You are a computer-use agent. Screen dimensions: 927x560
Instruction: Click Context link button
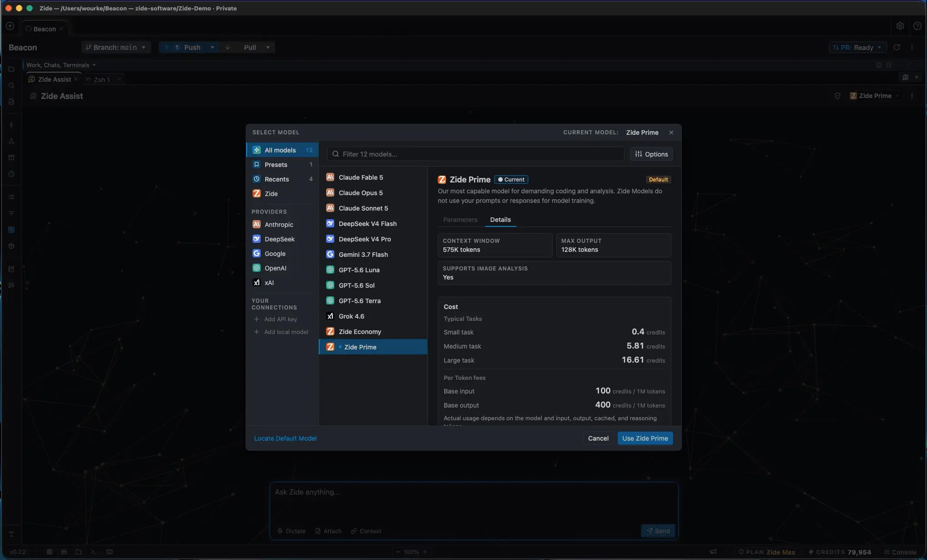[x=366, y=531]
